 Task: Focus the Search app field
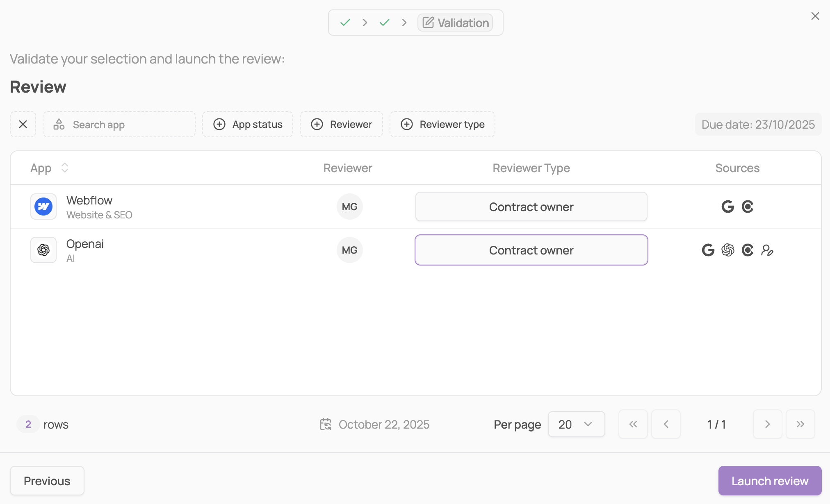[119, 124]
